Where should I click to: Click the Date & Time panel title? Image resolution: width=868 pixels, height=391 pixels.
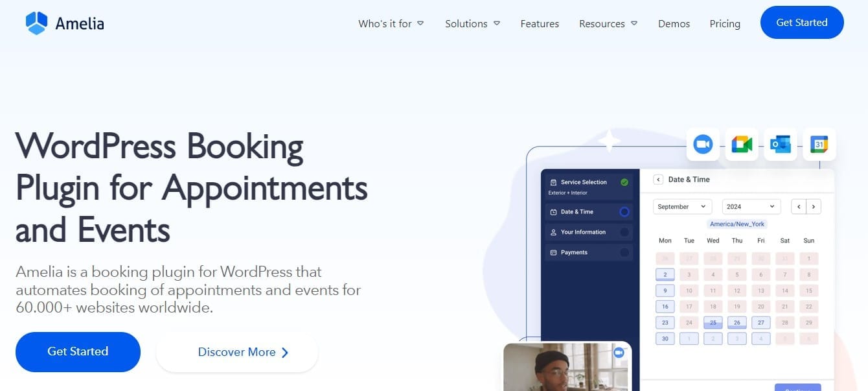coord(689,180)
